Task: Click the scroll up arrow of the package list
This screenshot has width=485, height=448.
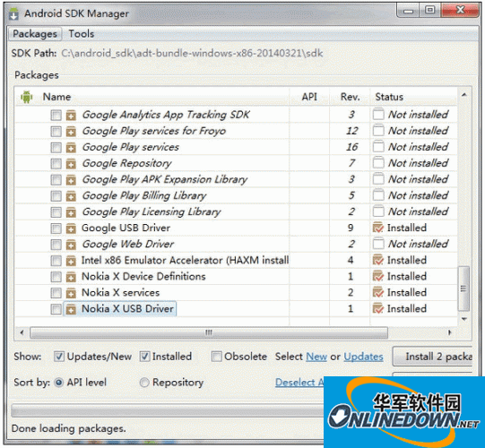Action: click(x=464, y=95)
